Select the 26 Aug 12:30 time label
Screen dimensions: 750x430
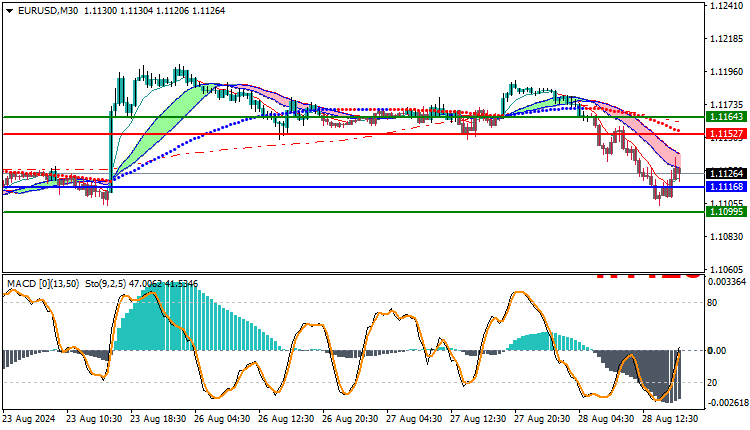(286, 419)
